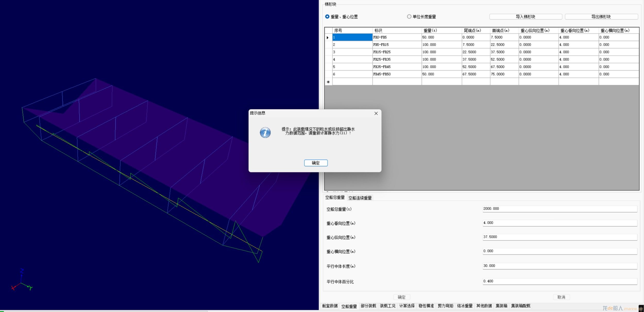Click the 重心横向位置(m) column header
644x312 pixels.
(619, 30)
